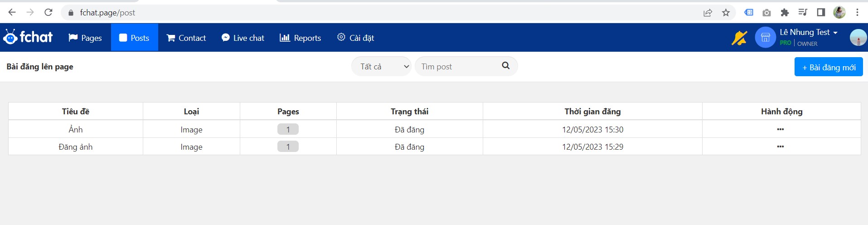The width and height of the screenshot is (868, 225).
Task: Open actions menu for Ảnh post
Action: pos(781,129)
